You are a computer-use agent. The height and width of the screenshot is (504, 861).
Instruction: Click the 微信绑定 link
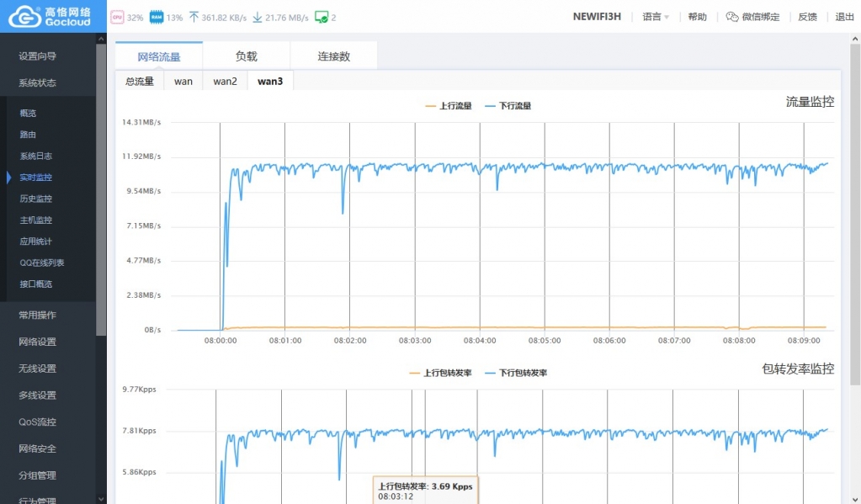point(761,17)
